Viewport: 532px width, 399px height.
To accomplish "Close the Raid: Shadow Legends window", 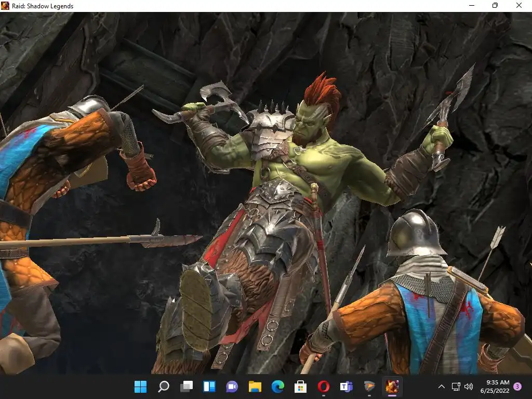I will pos(519,5).
